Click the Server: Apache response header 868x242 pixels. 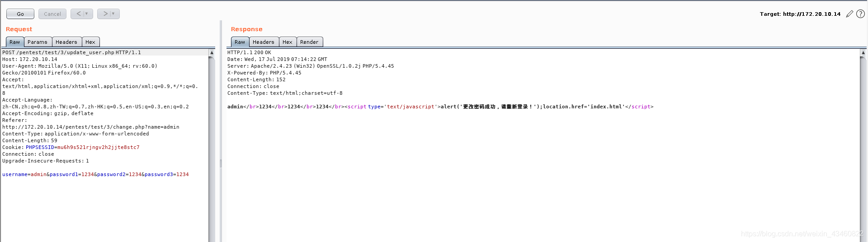[311, 66]
